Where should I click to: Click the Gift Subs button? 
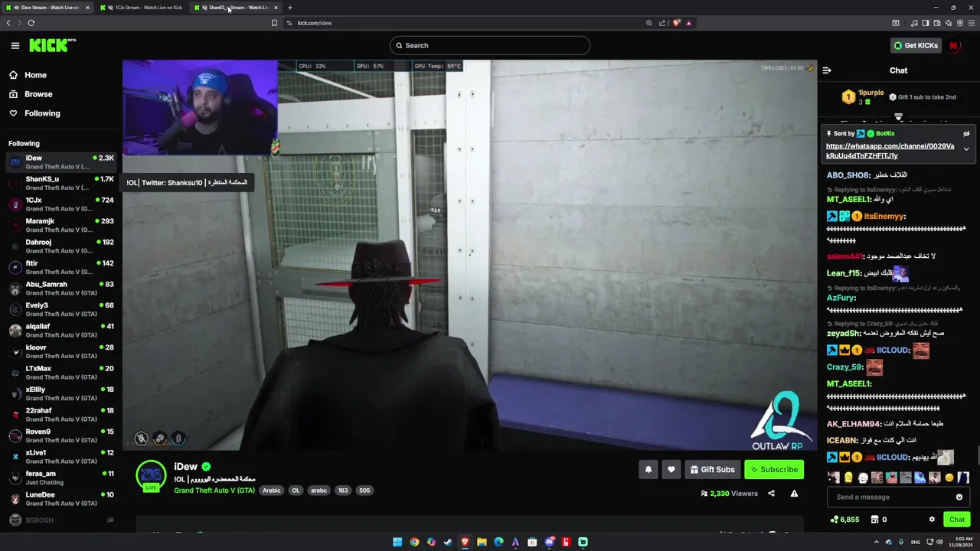click(712, 469)
